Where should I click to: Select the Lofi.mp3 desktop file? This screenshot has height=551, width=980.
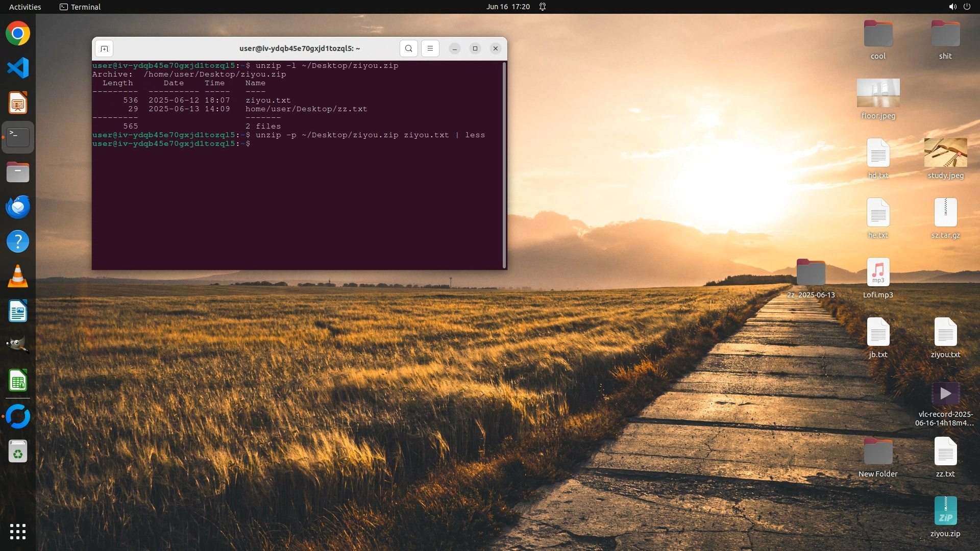[878, 273]
